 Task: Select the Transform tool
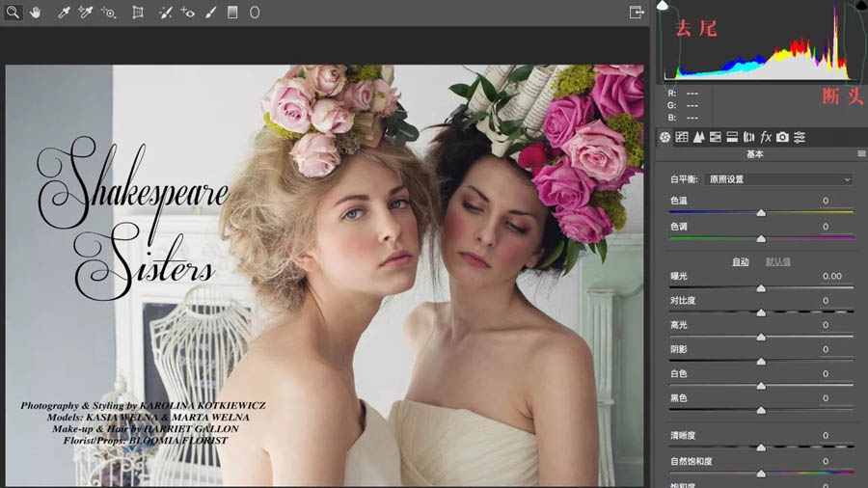click(x=138, y=13)
